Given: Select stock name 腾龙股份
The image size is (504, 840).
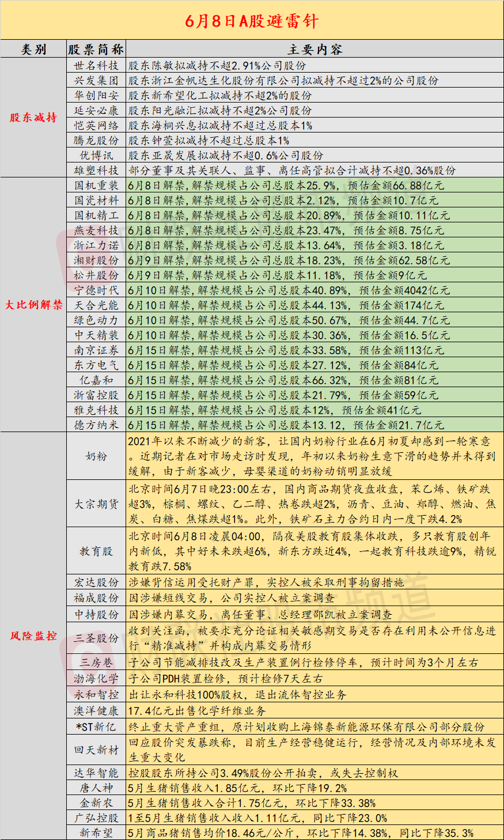Looking at the screenshot, I should [x=96, y=141].
